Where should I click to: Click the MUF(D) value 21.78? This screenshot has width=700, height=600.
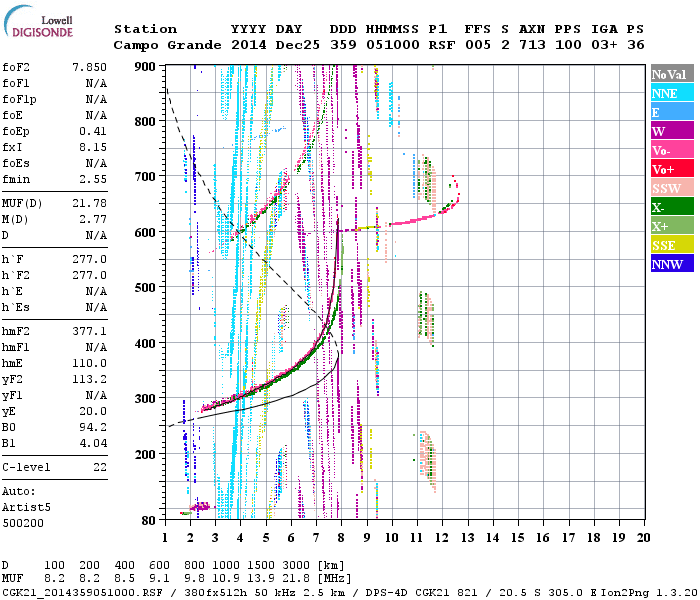(x=89, y=204)
